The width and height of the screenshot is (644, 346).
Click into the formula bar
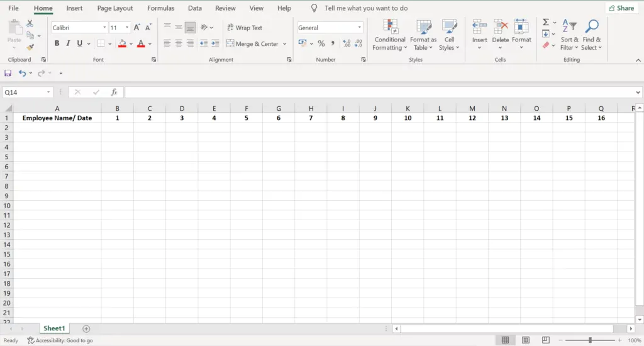click(x=380, y=92)
